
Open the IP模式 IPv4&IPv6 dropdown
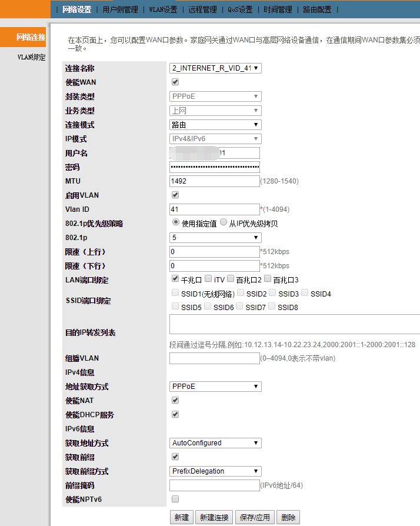(x=215, y=138)
